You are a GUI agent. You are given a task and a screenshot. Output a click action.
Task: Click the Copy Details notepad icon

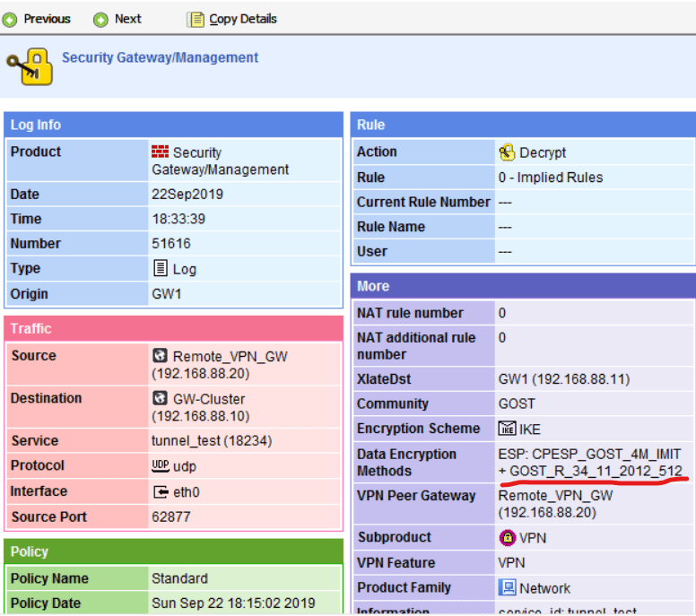(x=196, y=20)
